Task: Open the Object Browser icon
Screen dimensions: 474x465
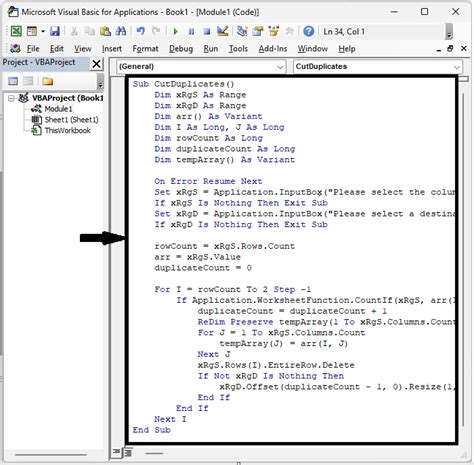Action: coord(274,31)
